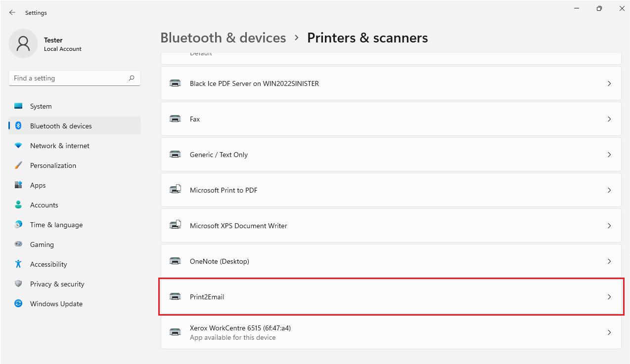This screenshot has width=630, height=364.
Task: Click the Xerox WorkCentre 6515 printer icon
Action: coord(175,332)
